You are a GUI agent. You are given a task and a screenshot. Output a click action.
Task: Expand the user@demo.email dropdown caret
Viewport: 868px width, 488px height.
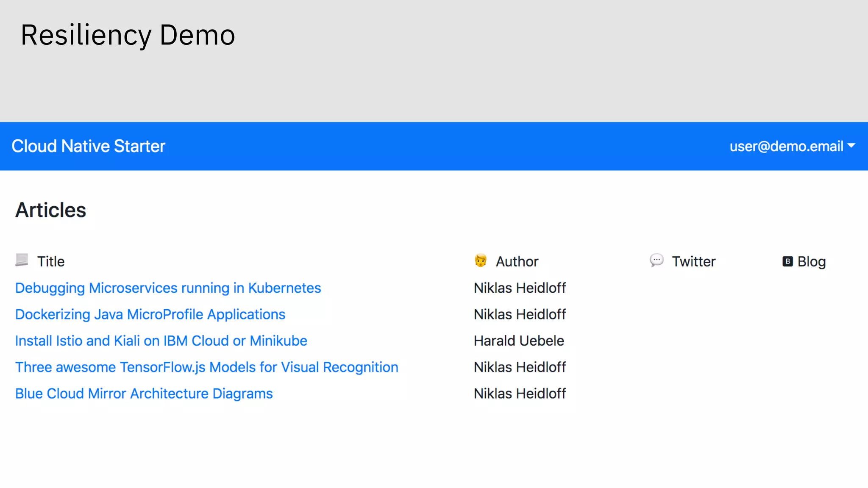[851, 146]
